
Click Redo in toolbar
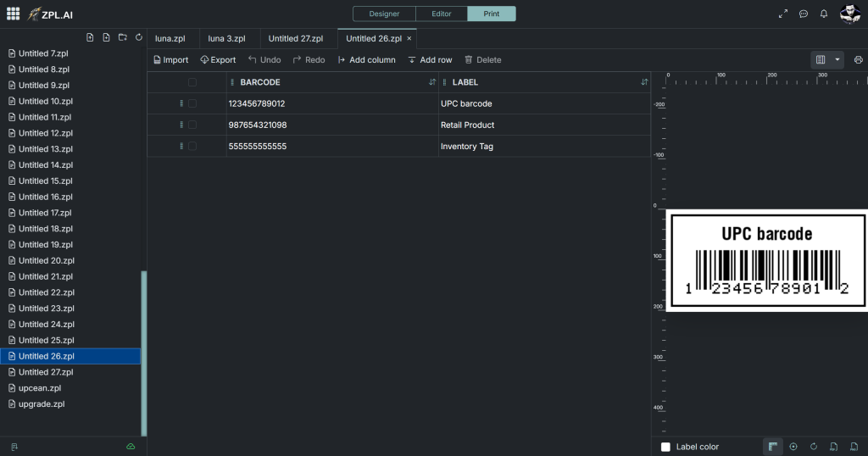(x=309, y=60)
